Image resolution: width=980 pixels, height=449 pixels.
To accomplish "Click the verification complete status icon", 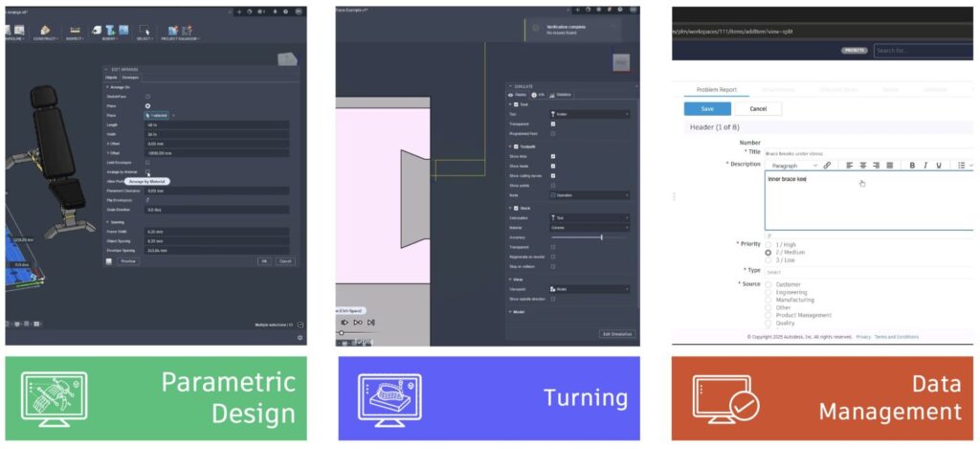I will click(x=536, y=28).
